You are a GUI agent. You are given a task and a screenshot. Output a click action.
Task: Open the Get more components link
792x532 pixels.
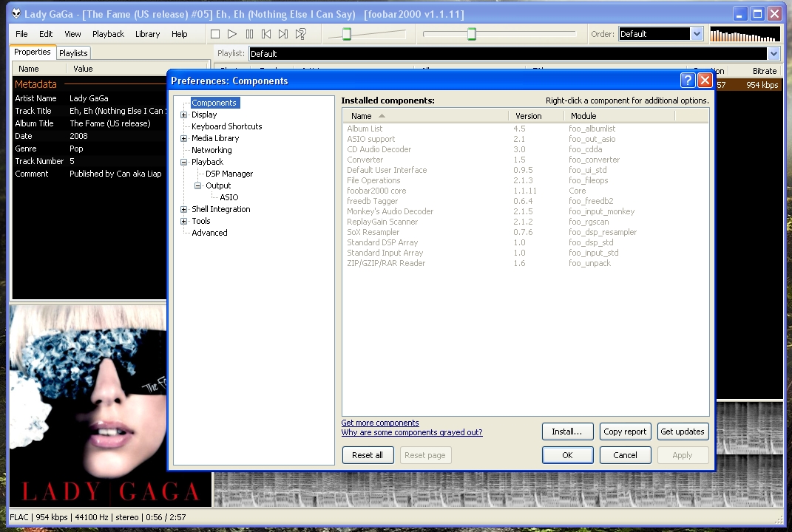(x=380, y=423)
